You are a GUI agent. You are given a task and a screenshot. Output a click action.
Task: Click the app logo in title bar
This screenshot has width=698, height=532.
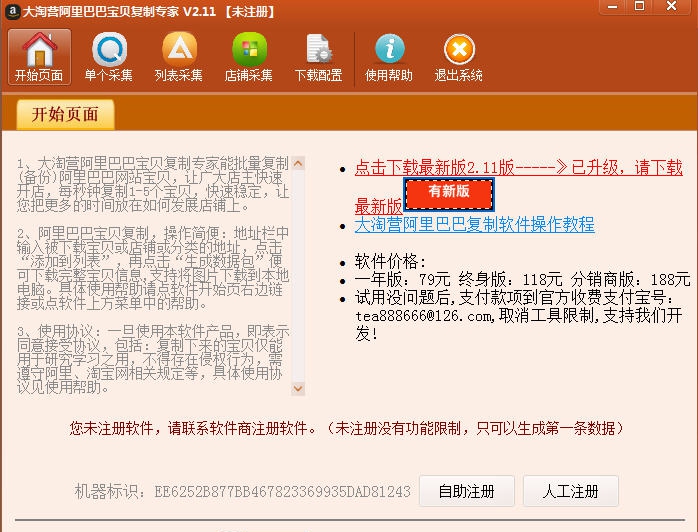point(12,11)
